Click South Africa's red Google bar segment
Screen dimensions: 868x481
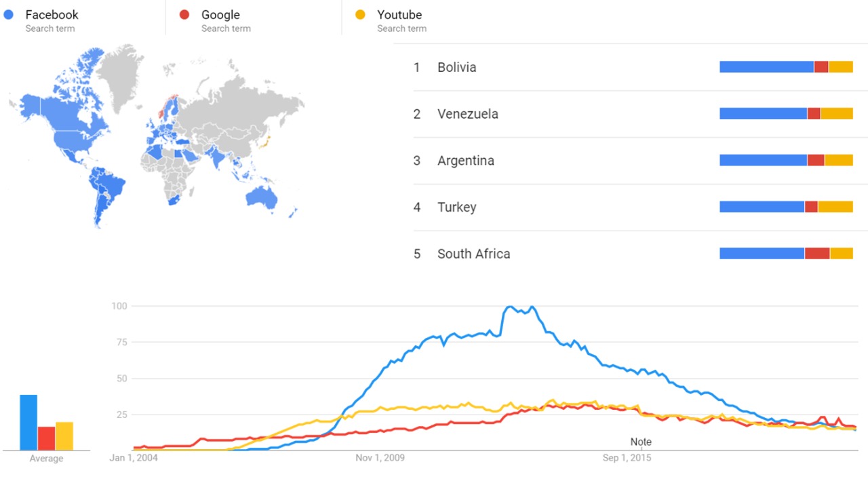point(817,254)
